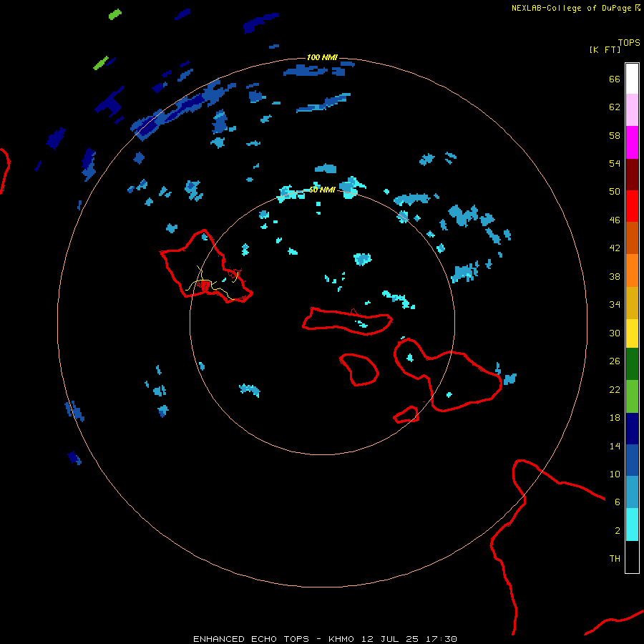Click the '100 NMI' range ring label
This screenshot has width=644, height=644.
322,57
